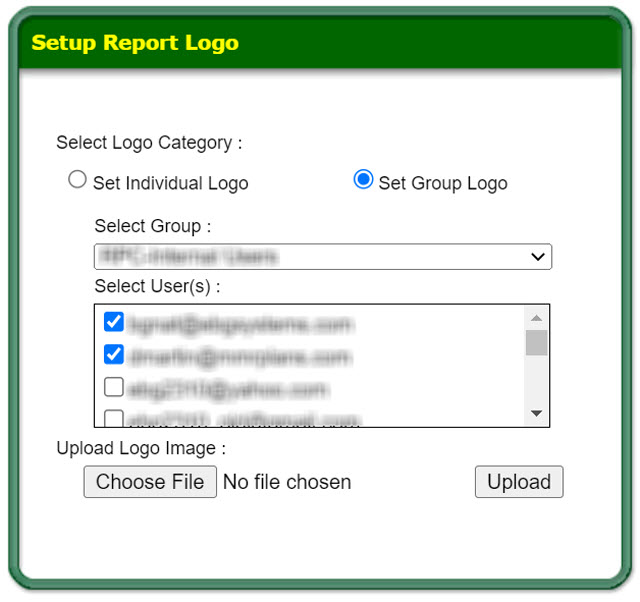The width and height of the screenshot is (640, 602).
Task: Select the Set Individual Logo radio button
Action: [77, 180]
